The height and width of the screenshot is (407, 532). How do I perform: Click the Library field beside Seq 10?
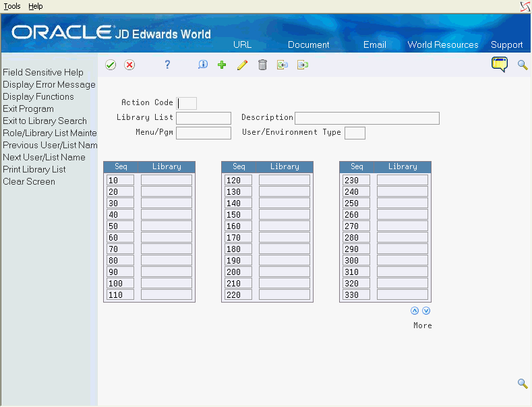[x=167, y=180]
